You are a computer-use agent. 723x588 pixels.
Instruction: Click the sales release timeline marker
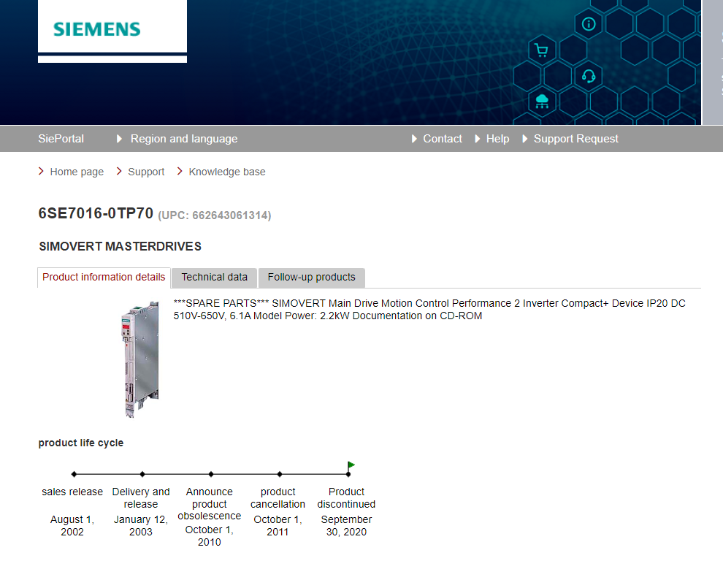pos(74,474)
